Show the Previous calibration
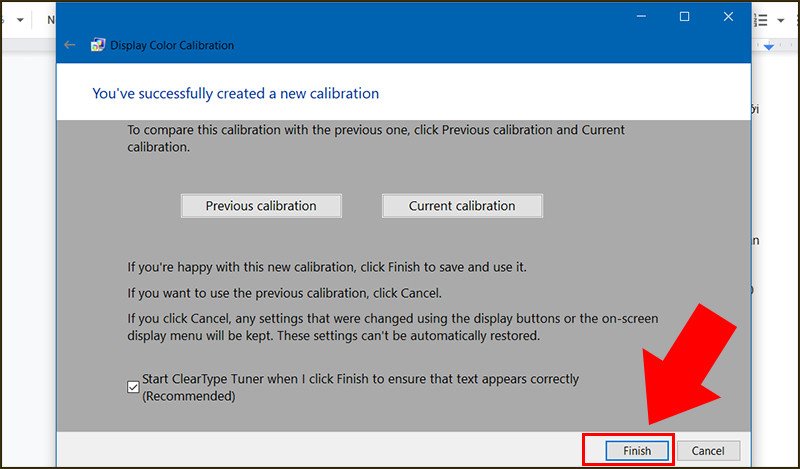 pyautogui.click(x=261, y=206)
